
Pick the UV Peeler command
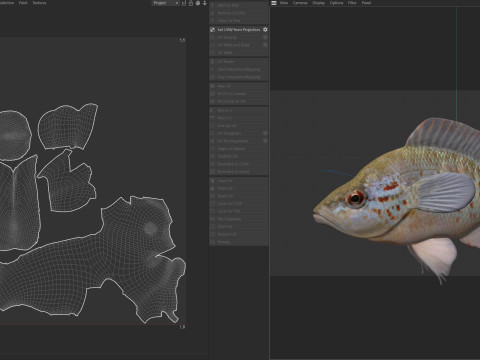tap(238, 62)
